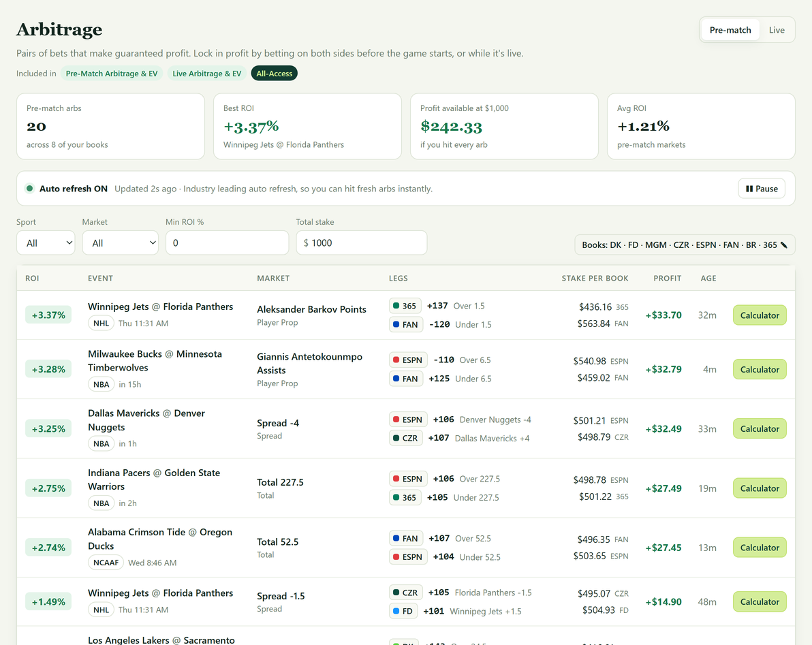
Task: Click the Profit available at $1,000 card
Action: pyautogui.click(x=504, y=126)
